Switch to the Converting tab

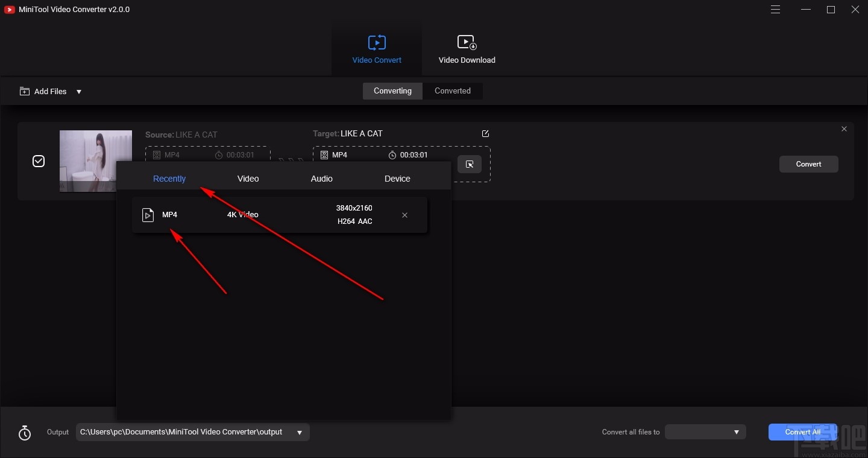pyautogui.click(x=392, y=91)
